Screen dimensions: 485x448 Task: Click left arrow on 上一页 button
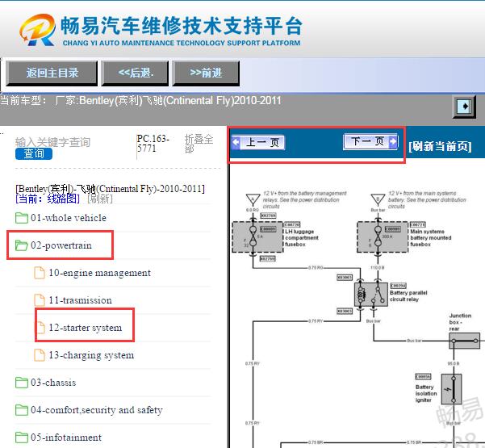click(236, 142)
